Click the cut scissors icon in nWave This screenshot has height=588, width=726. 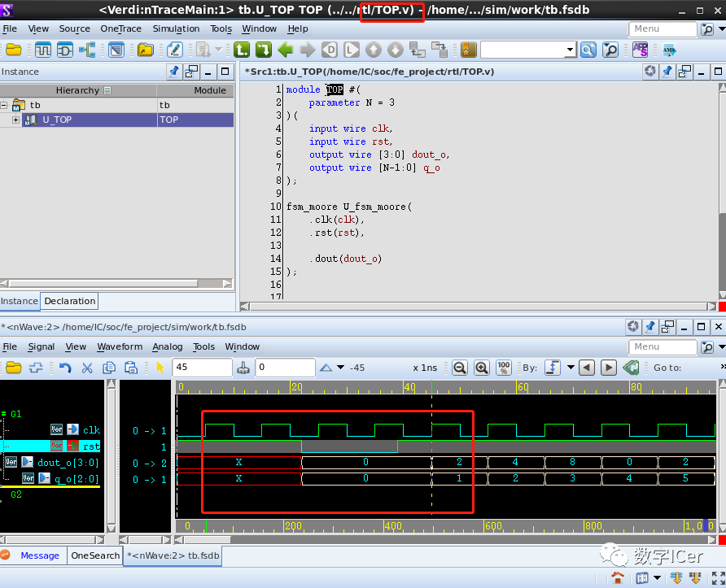[x=87, y=368]
